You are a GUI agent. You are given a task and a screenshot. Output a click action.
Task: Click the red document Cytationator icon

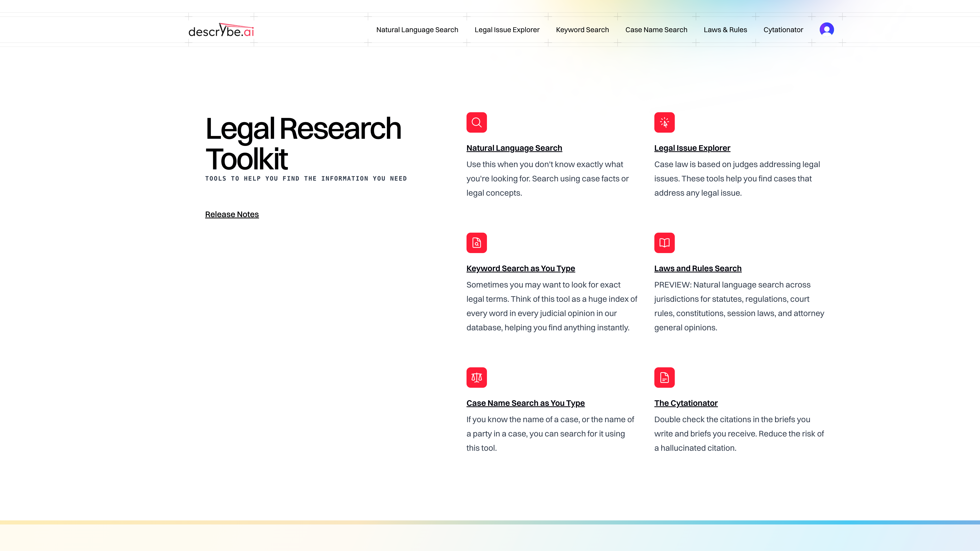(x=664, y=377)
